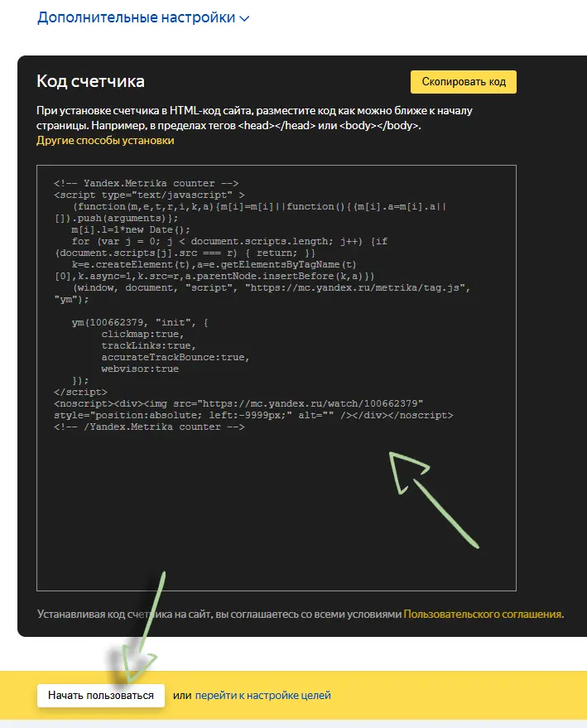
Task: Click the webvisor:true line in code
Action: pyautogui.click(x=140, y=369)
